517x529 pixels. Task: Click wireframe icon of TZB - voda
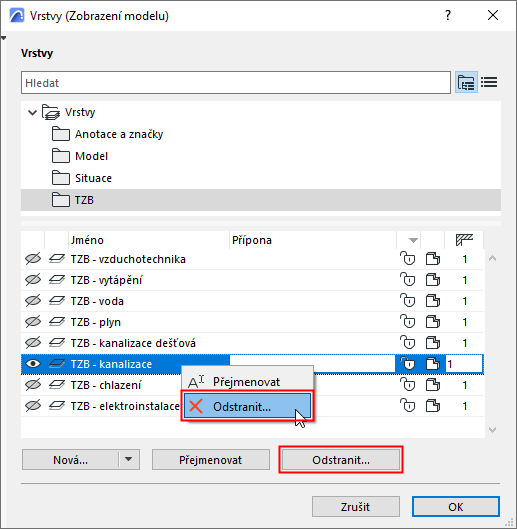(x=56, y=301)
